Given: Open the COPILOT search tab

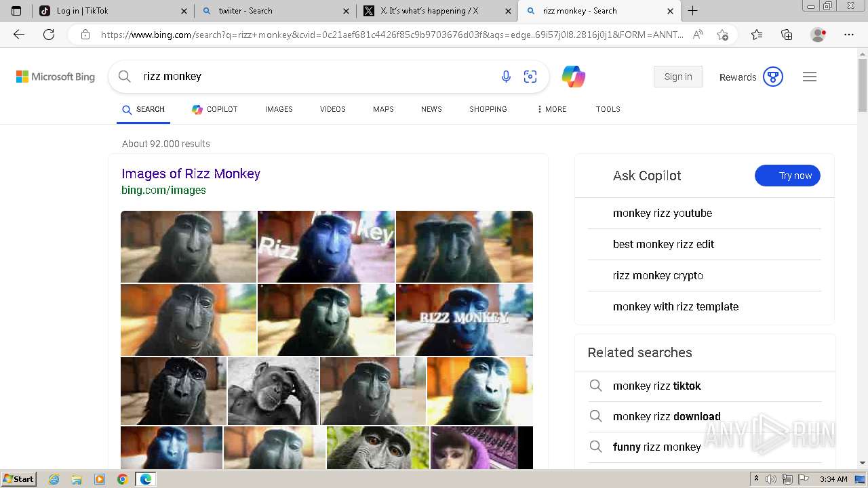Looking at the screenshot, I should point(214,109).
